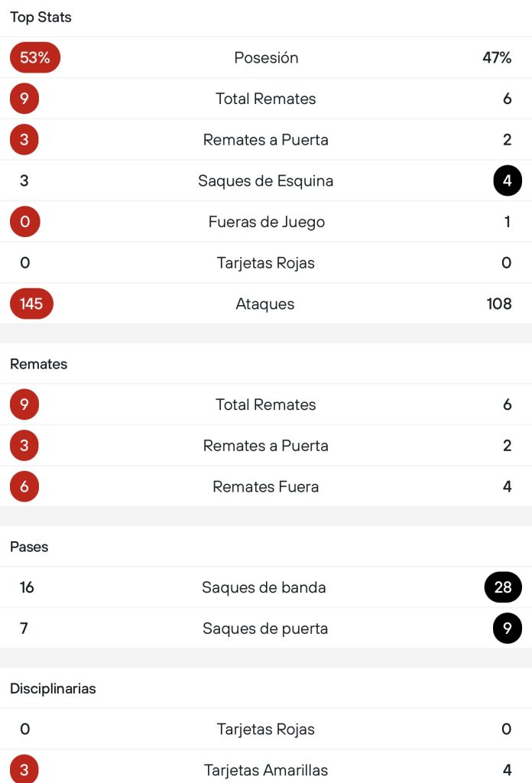
Task: Select the Remates Fuera row label
Action: pos(265,486)
